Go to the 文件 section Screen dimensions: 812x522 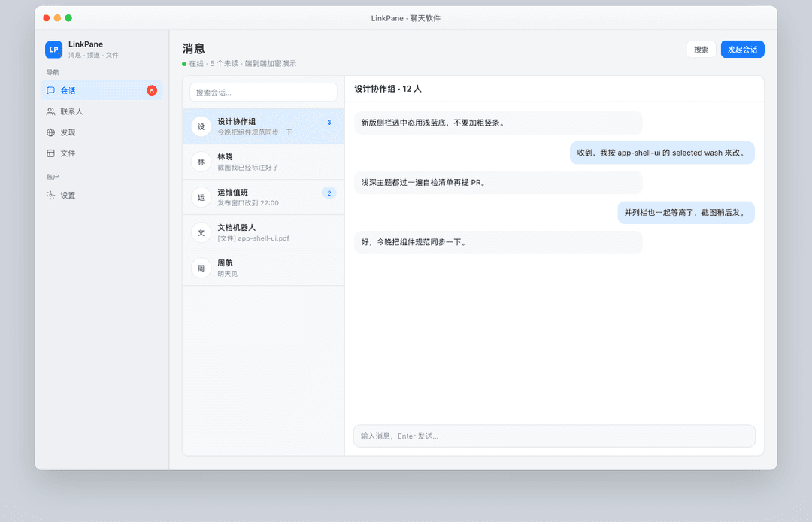tap(101, 153)
